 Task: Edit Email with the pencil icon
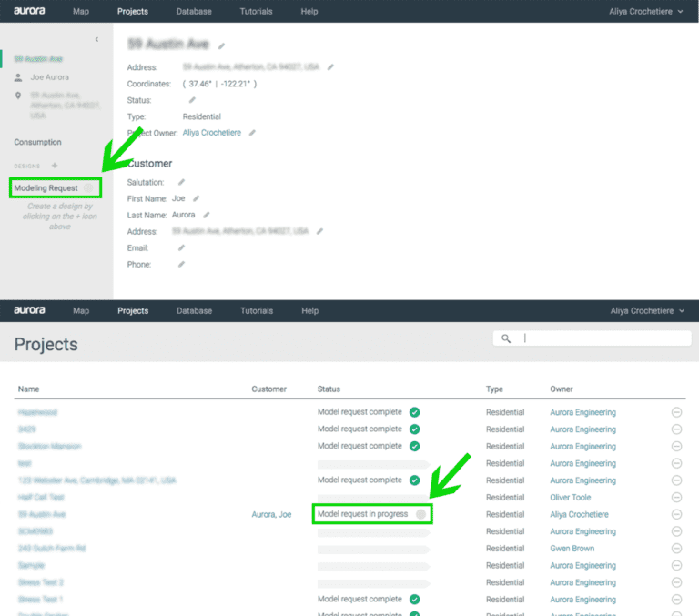181,247
